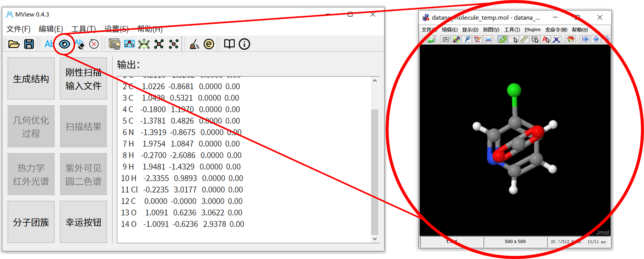The image size is (644, 259).
Task: Click output row '9 H 1.9481 -1.4329'
Action: 181,167
